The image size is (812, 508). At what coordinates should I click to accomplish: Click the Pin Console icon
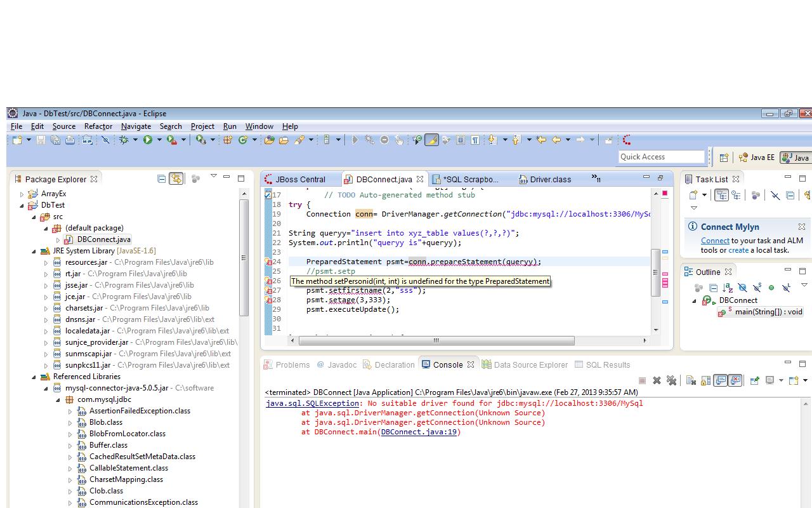[754, 380]
